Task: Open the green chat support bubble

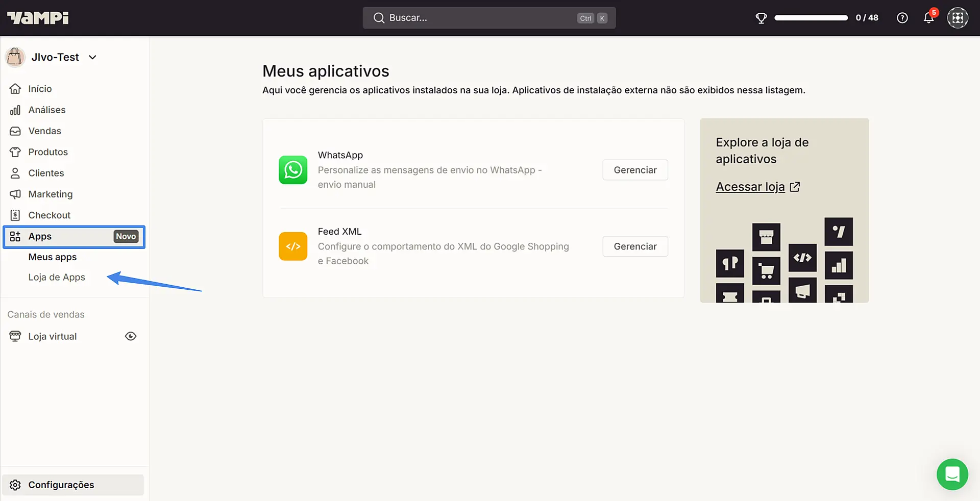Action: click(x=952, y=474)
